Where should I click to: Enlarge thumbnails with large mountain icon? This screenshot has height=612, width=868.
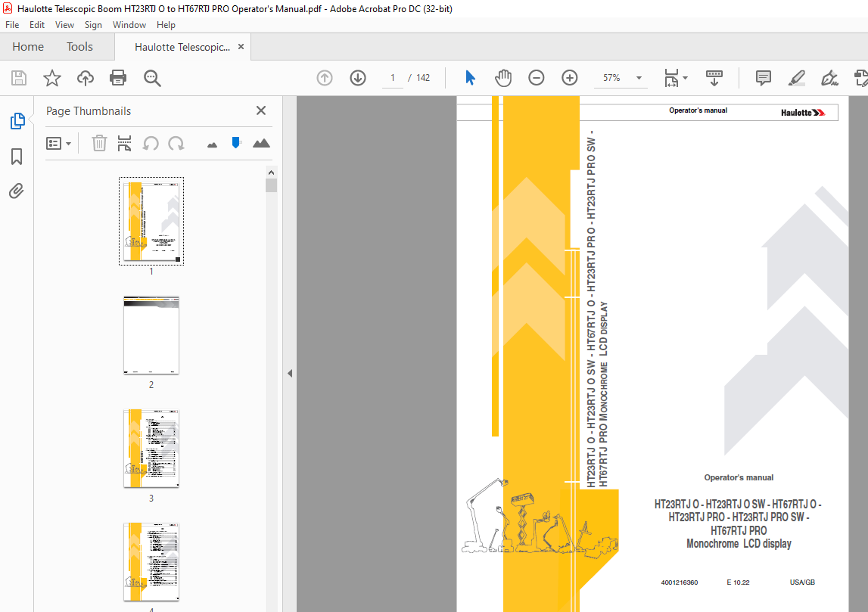pos(261,143)
